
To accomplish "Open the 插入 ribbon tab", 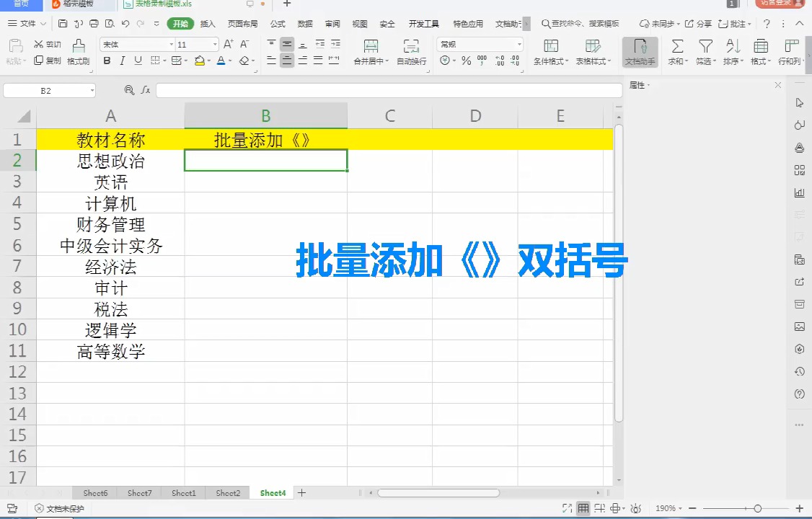I will pos(208,24).
